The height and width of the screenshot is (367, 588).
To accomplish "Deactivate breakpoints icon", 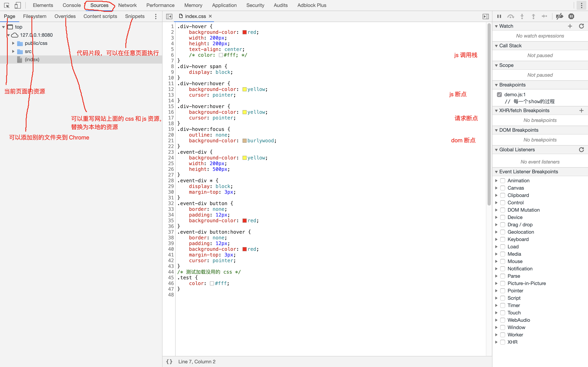I will [559, 16].
